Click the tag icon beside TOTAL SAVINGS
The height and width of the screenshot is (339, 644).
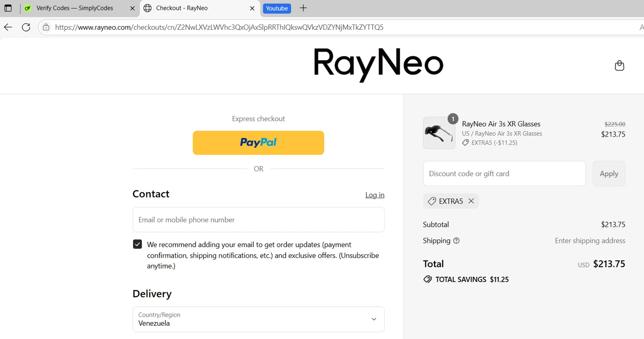click(x=427, y=279)
